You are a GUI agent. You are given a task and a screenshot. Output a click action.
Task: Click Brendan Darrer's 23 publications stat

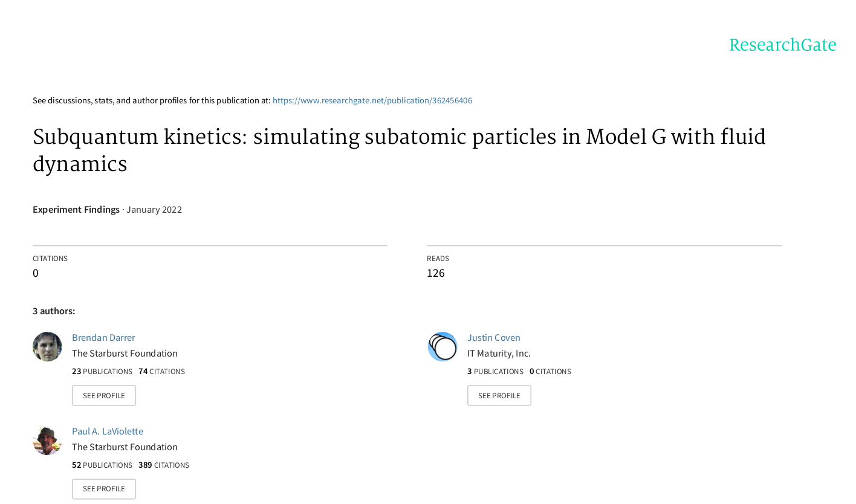pyautogui.click(x=102, y=372)
